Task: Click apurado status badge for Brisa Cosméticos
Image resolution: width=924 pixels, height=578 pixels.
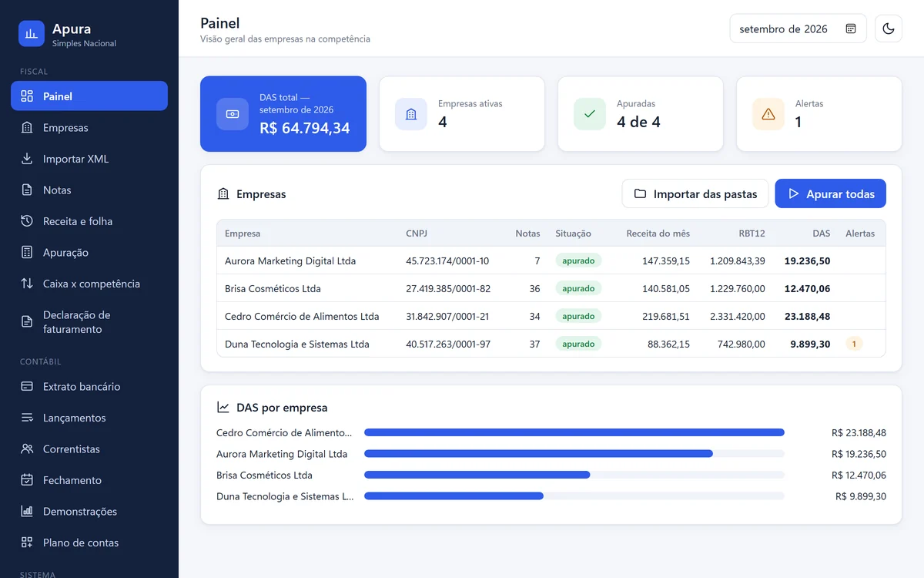Action: point(578,289)
